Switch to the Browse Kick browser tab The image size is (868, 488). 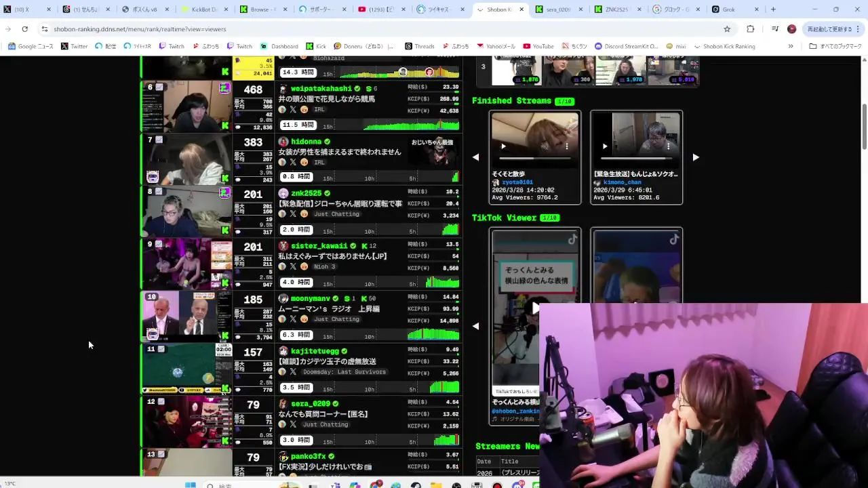(264, 9)
